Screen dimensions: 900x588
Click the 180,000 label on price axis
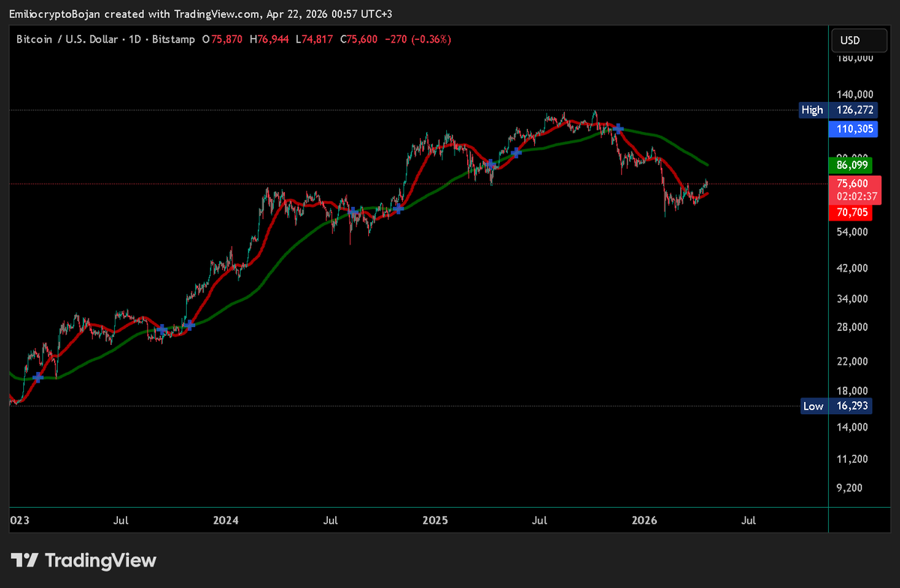[853, 58]
